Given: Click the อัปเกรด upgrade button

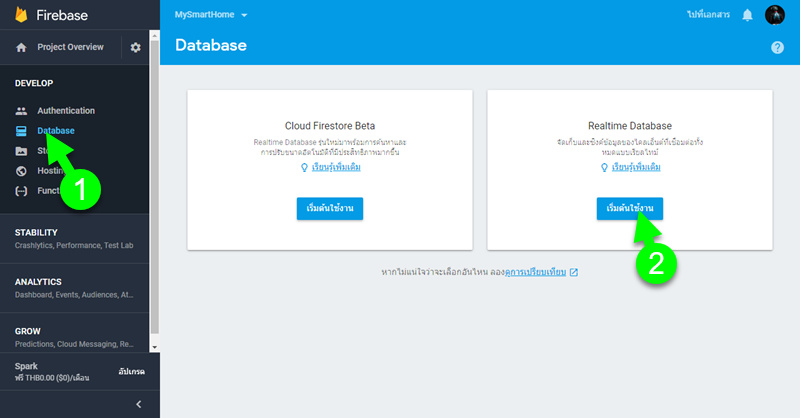Looking at the screenshot, I should 132,372.
